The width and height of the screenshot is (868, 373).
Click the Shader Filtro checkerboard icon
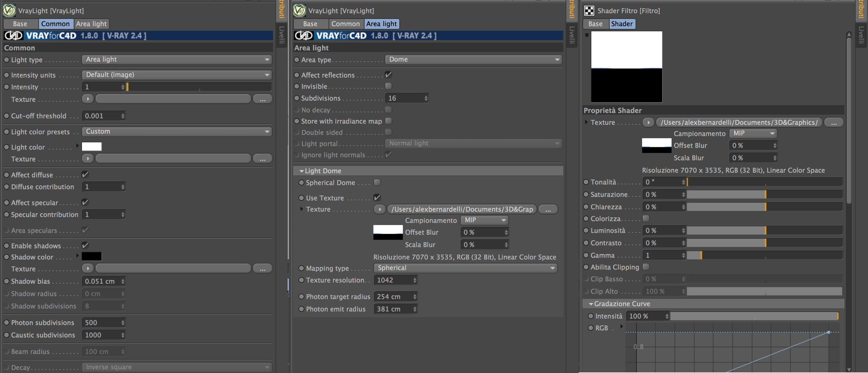pyautogui.click(x=589, y=11)
